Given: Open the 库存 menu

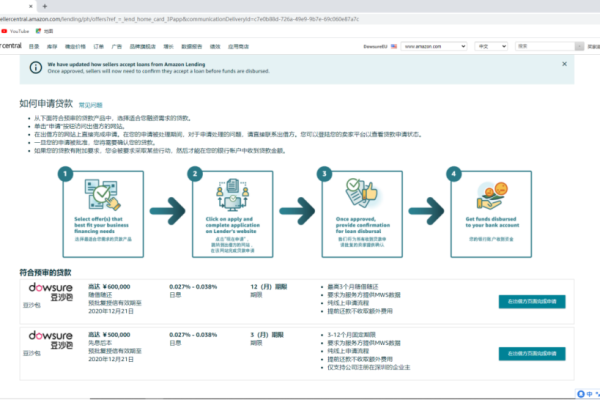Looking at the screenshot, I should (52, 46).
